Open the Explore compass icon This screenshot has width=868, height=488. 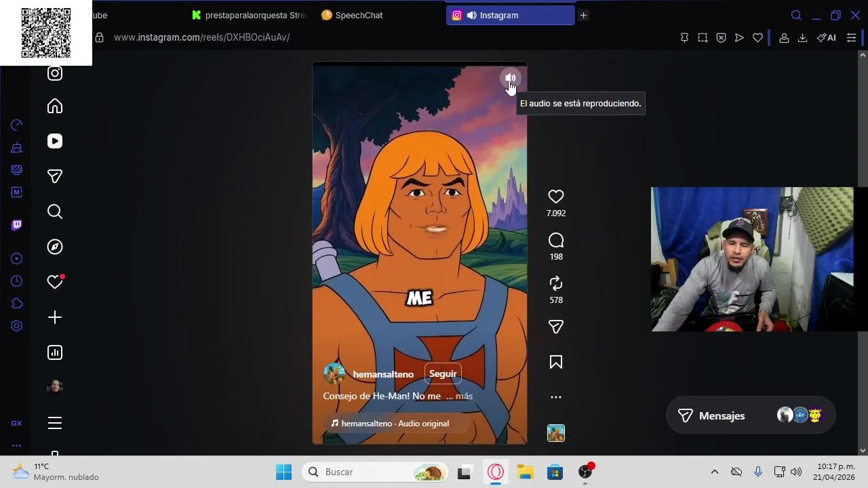55,247
